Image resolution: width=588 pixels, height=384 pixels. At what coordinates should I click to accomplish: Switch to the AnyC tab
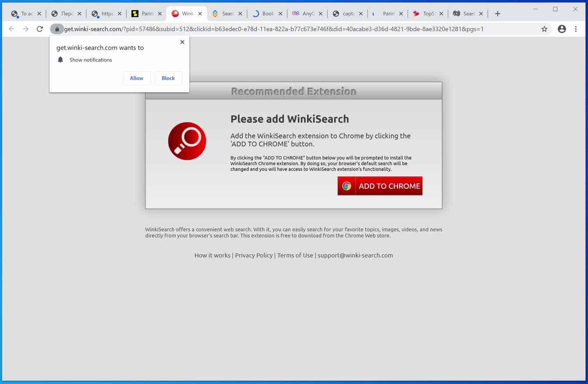[308, 14]
